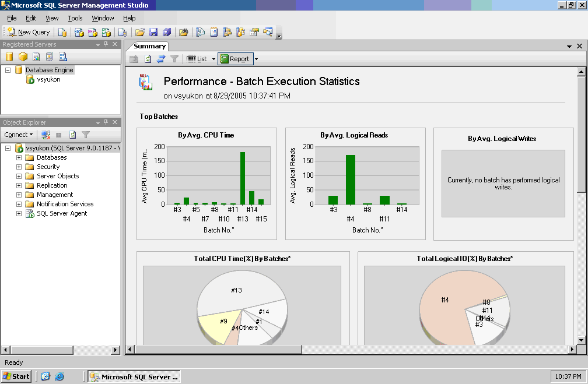Click the New Query toolbar button
The image size is (588, 384).
tap(29, 32)
